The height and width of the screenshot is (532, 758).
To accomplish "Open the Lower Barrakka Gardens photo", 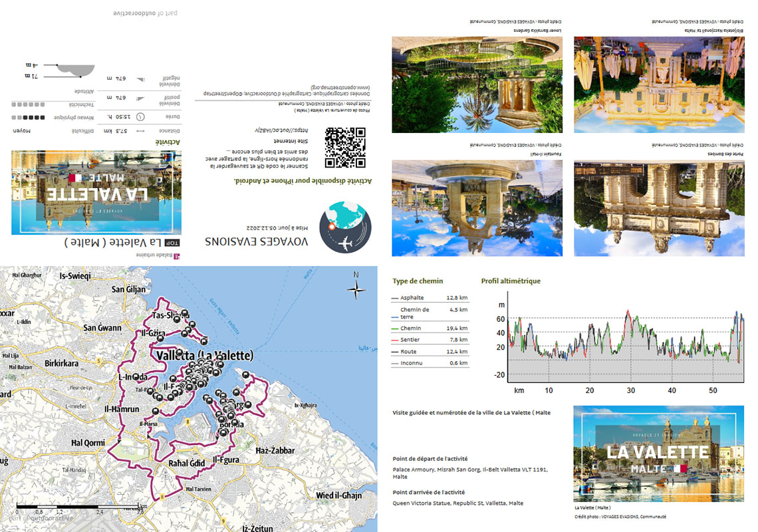I will click(x=477, y=84).
